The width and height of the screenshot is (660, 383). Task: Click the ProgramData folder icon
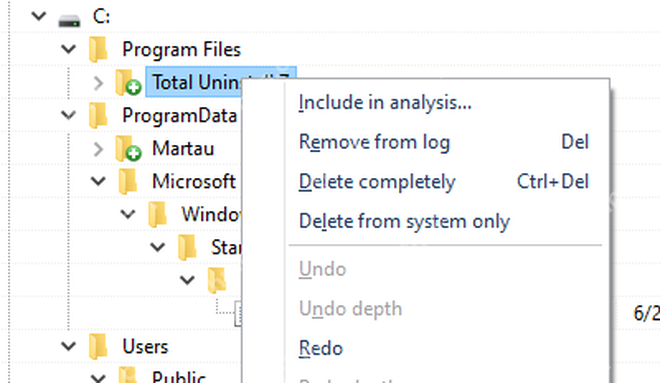click(98, 115)
